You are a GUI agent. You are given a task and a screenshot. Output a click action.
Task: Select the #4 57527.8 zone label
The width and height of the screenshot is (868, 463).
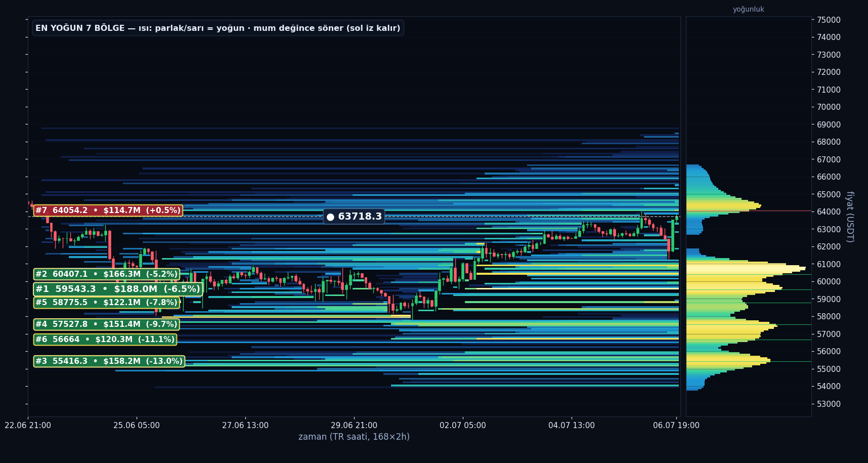(106, 324)
